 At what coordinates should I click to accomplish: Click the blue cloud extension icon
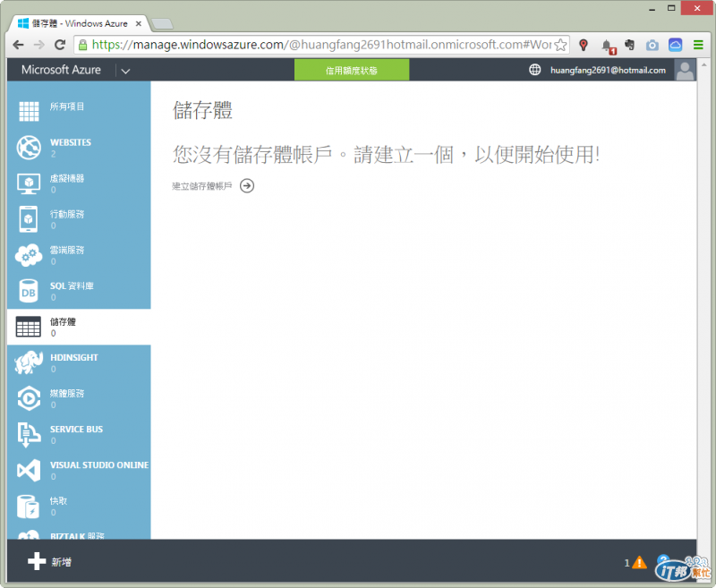[x=676, y=45]
